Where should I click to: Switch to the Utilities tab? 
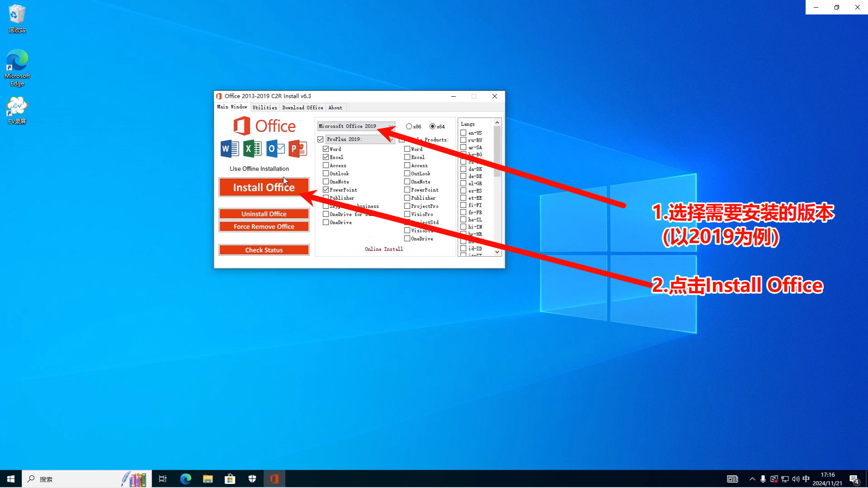coord(264,108)
